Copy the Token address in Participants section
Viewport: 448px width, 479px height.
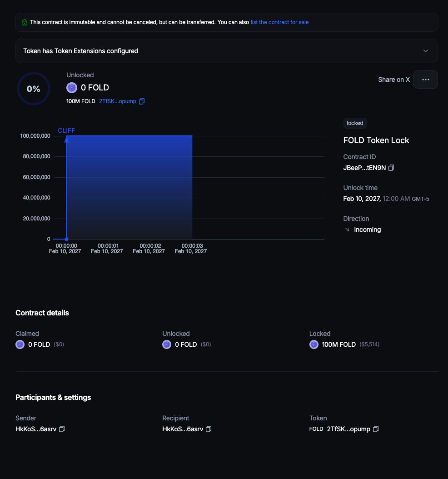click(x=376, y=429)
